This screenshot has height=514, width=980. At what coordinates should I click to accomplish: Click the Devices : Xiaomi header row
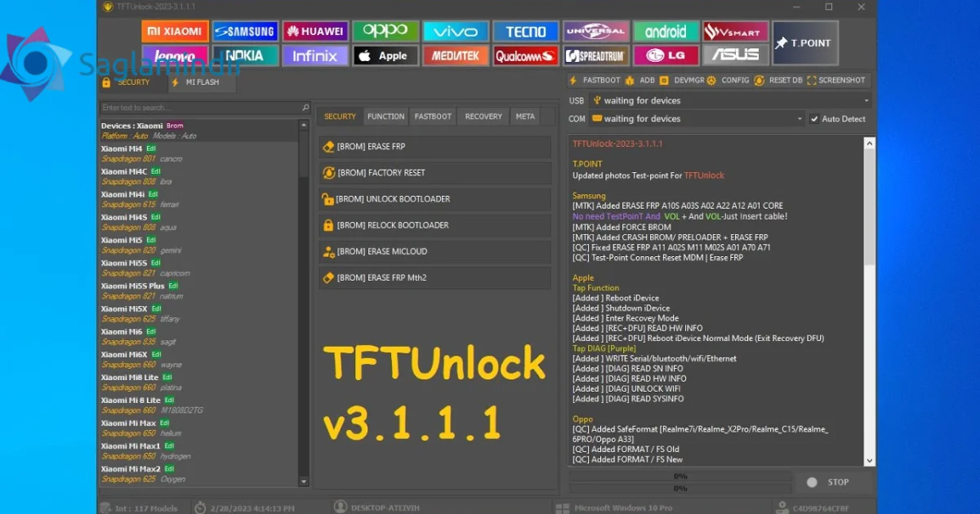pos(198,131)
